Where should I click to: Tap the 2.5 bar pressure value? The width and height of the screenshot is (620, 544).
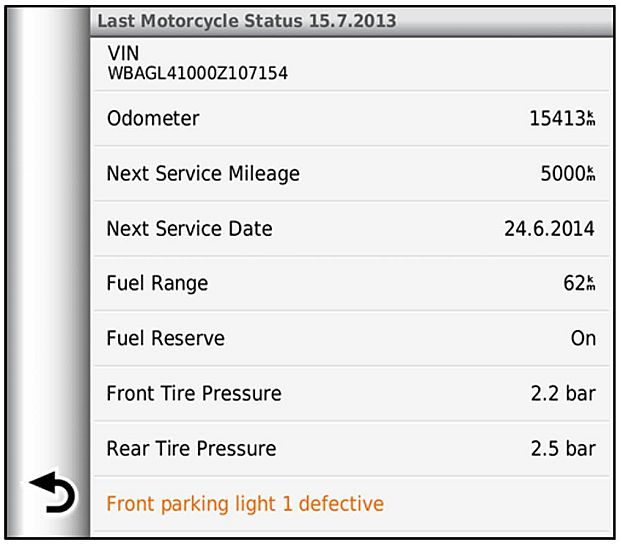click(562, 449)
